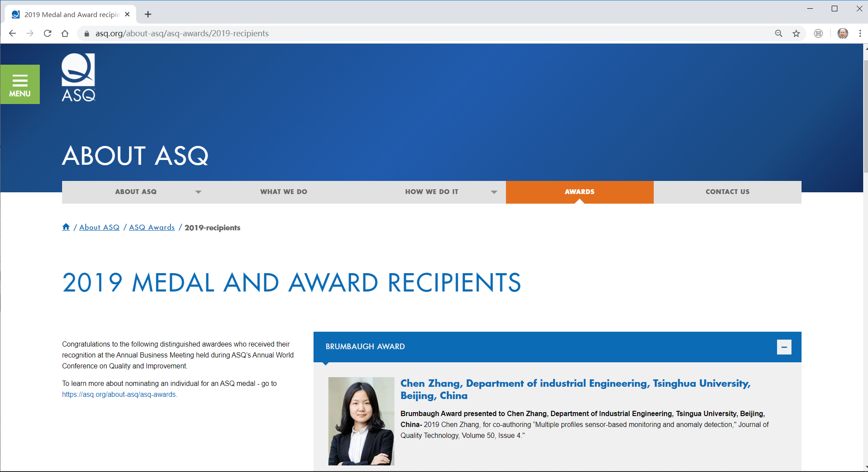Close the 2019 Medal and Award tab
This screenshot has height=472, width=868.
(127, 14)
